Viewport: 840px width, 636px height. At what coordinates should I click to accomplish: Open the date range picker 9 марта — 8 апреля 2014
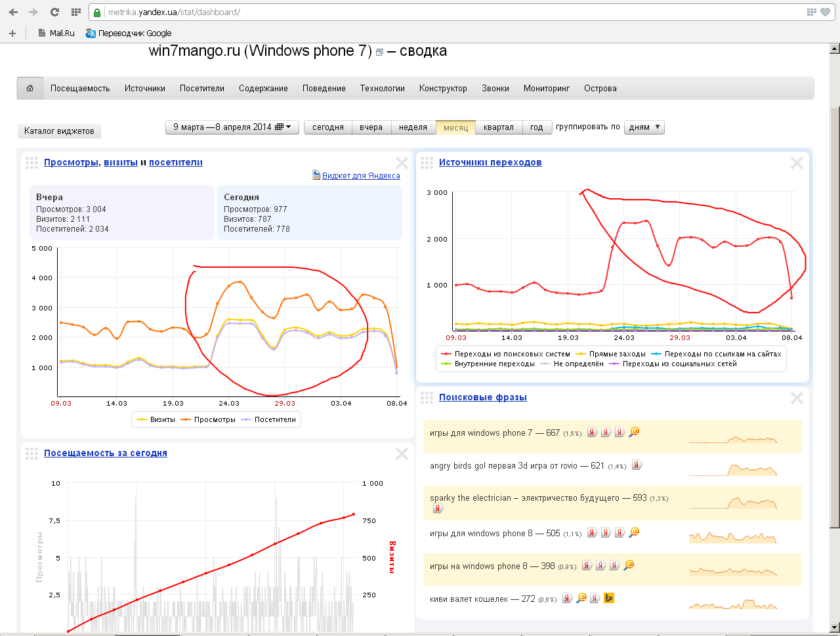pyautogui.click(x=232, y=127)
